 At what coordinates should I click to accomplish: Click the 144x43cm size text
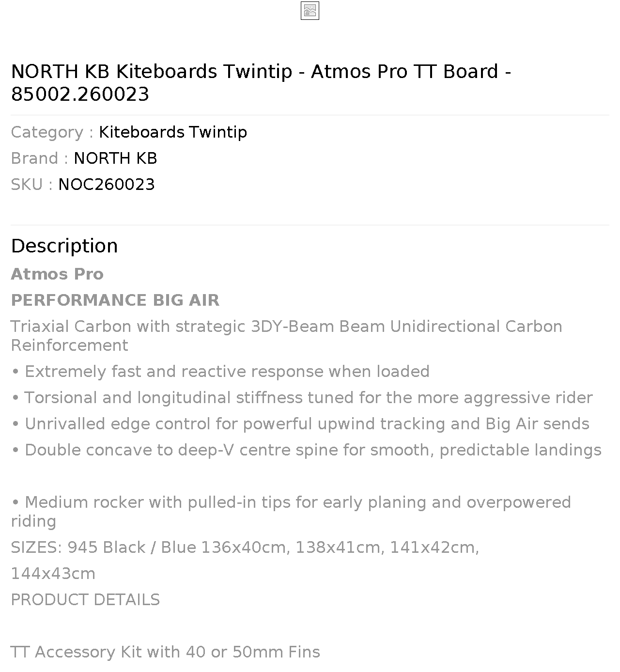coord(53,574)
